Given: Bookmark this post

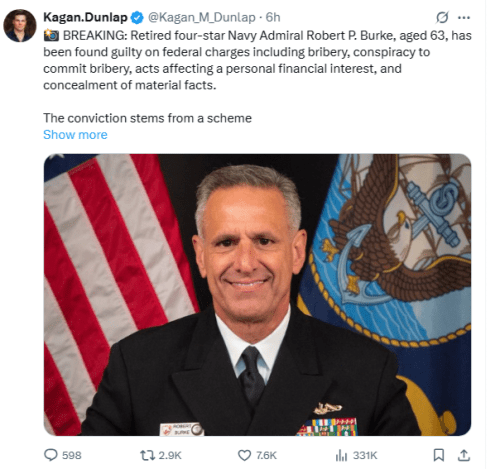Looking at the screenshot, I should (439, 455).
